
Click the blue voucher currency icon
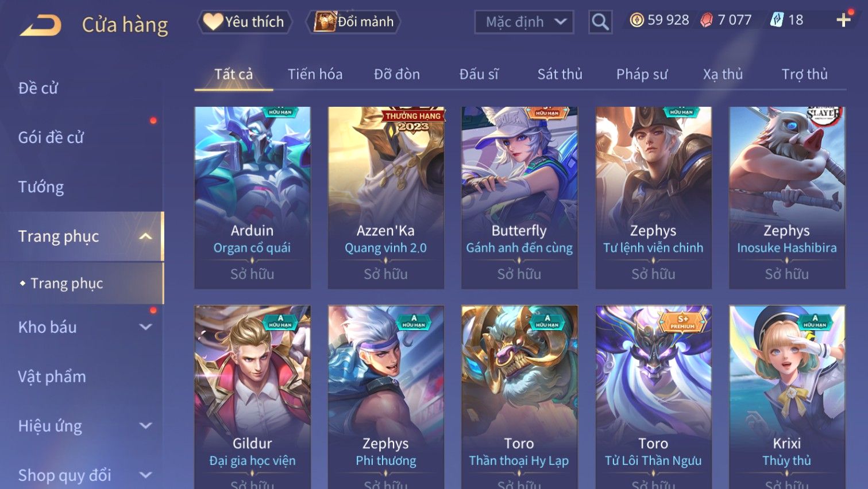pos(777,20)
